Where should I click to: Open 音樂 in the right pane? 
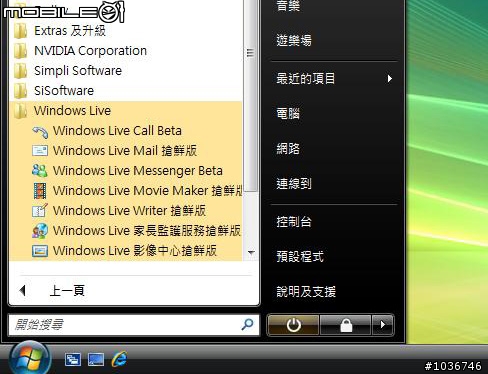coord(288,6)
